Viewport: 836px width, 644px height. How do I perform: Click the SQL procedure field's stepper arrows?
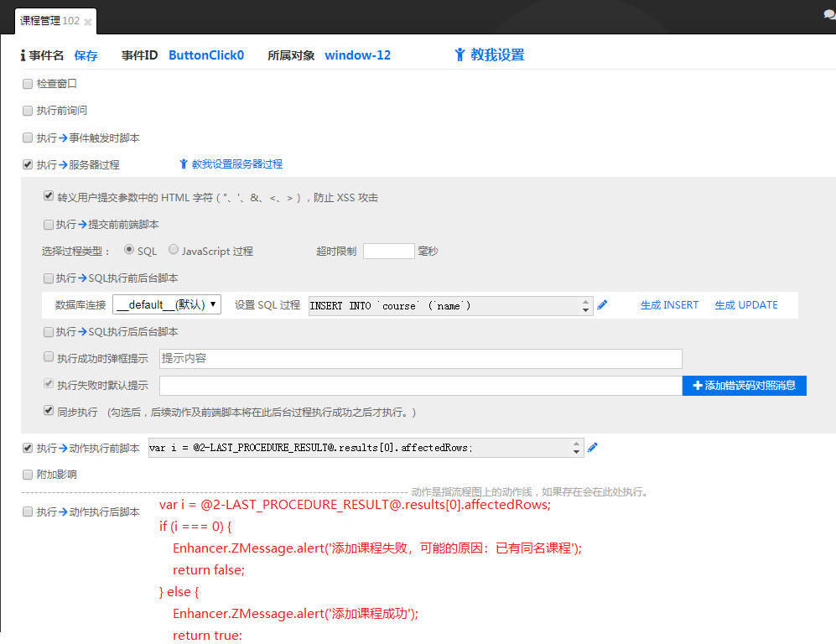pyautogui.click(x=585, y=305)
